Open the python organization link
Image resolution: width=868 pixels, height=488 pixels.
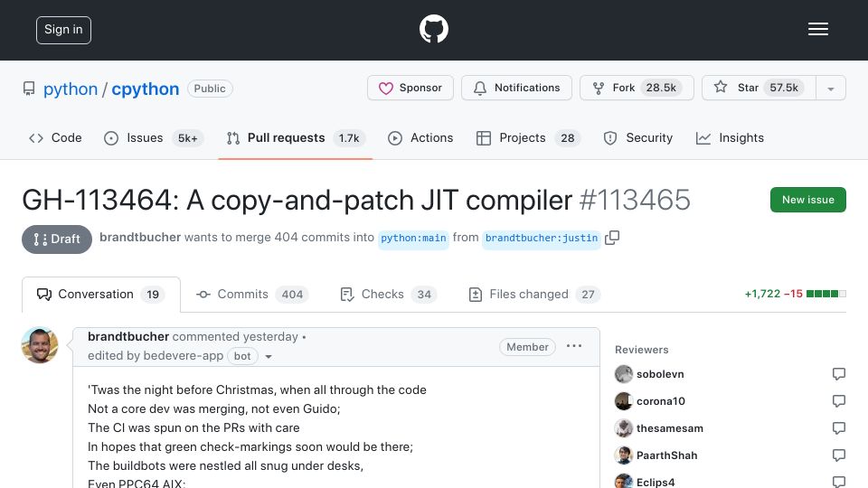pyautogui.click(x=71, y=89)
